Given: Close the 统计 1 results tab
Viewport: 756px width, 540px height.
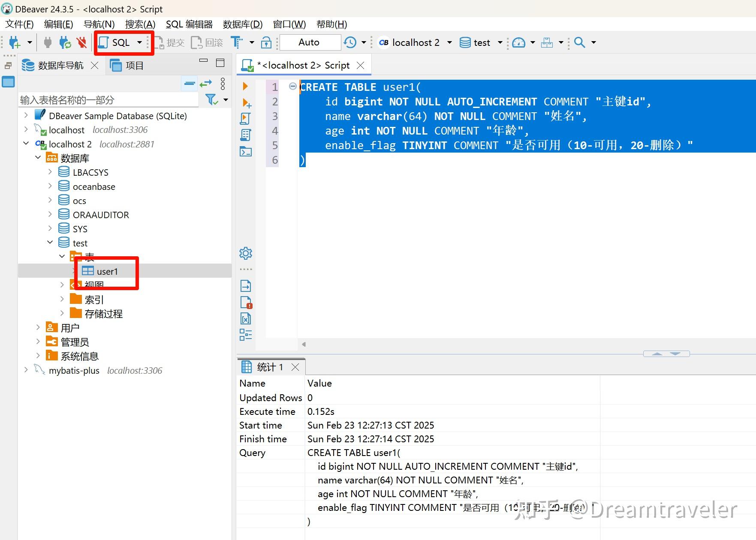Looking at the screenshot, I should pos(295,367).
